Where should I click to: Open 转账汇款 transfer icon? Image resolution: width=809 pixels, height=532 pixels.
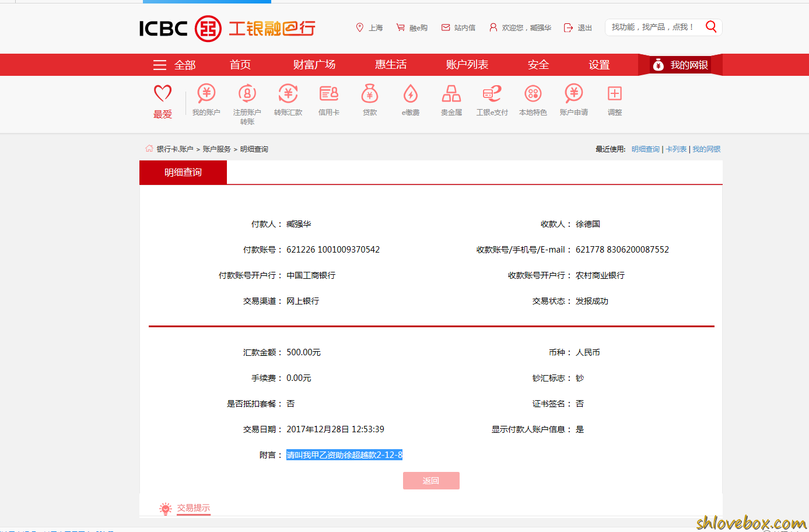tap(288, 93)
